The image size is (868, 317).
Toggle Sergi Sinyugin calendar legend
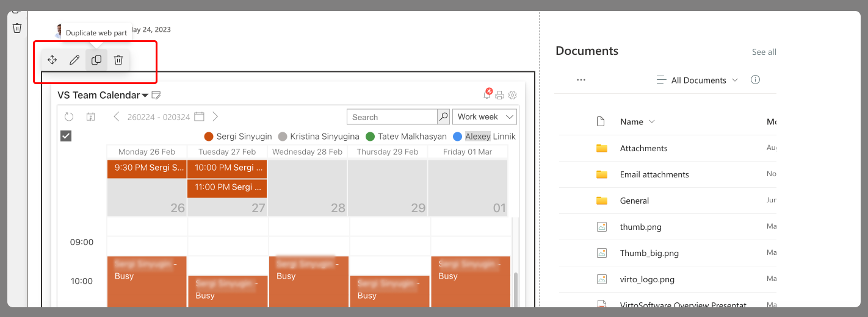[238, 137]
